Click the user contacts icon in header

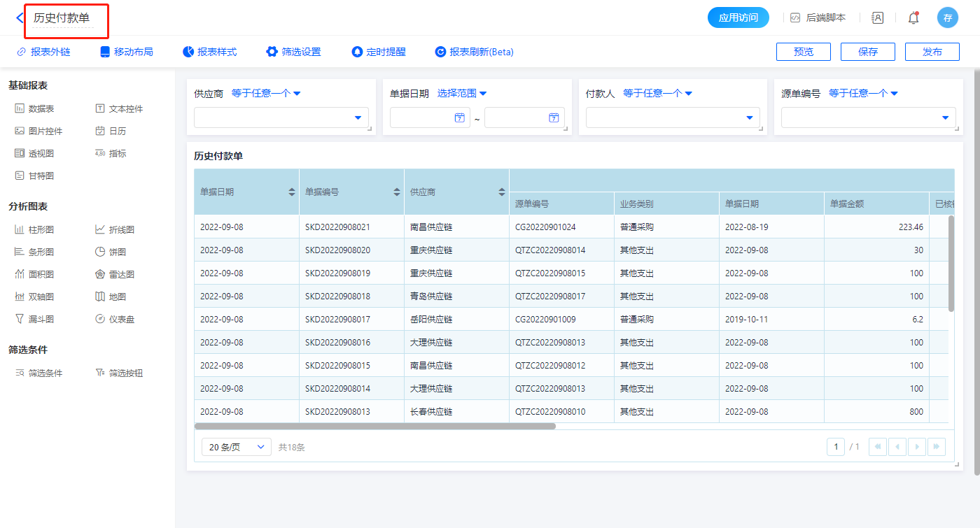[877, 18]
